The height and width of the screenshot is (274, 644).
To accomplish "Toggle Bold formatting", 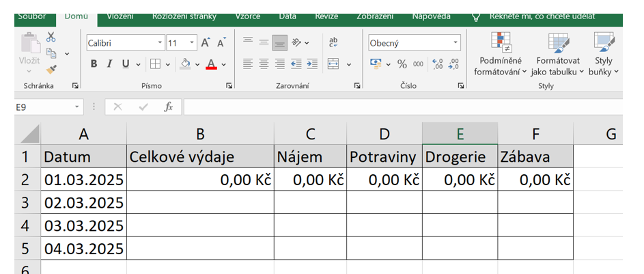I will click(x=94, y=64).
